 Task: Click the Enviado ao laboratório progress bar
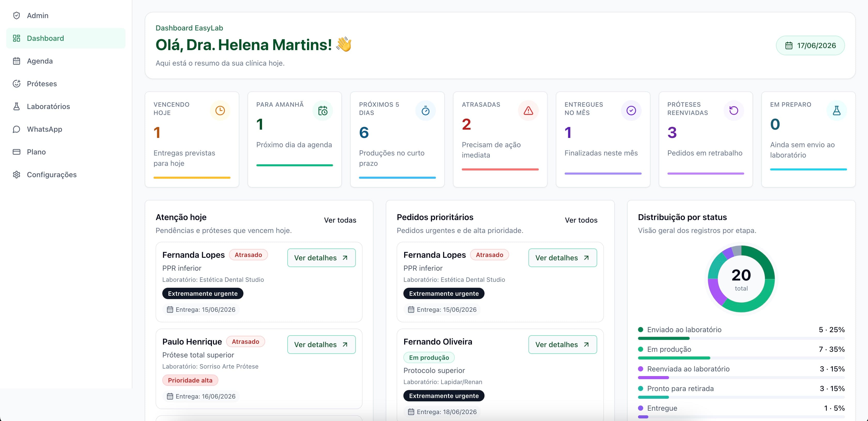[741, 338]
